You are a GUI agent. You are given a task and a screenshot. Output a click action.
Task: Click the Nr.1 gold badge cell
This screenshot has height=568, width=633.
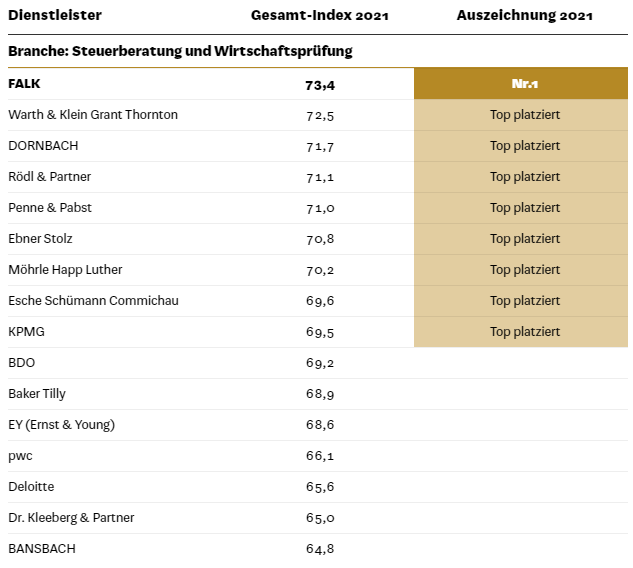pyautogui.click(x=521, y=84)
